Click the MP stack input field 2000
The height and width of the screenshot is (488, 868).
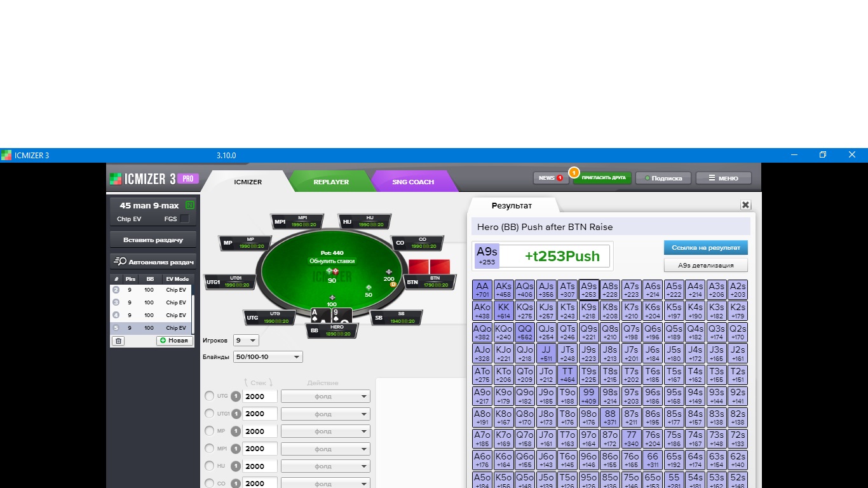click(260, 431)
